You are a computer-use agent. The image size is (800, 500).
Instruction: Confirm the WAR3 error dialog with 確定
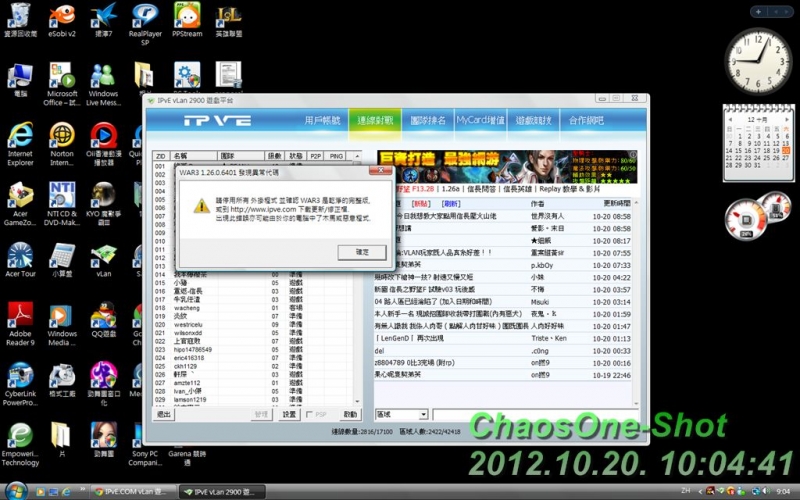pyautogui.click(x=362, y=252)
